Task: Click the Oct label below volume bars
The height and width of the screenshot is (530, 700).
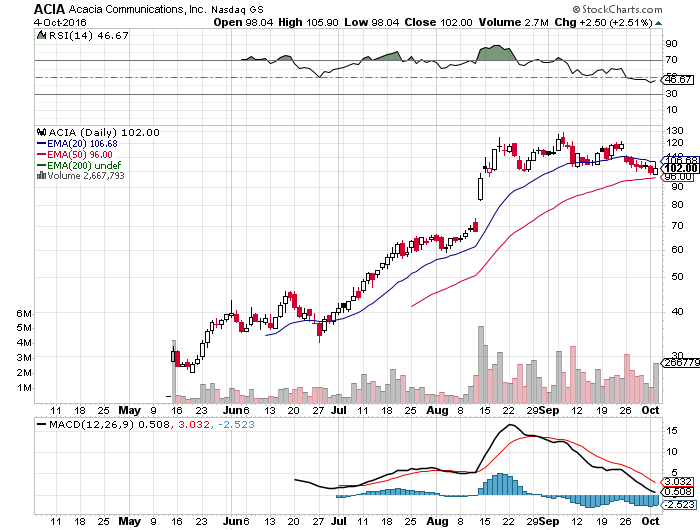Action: [650, 410]
